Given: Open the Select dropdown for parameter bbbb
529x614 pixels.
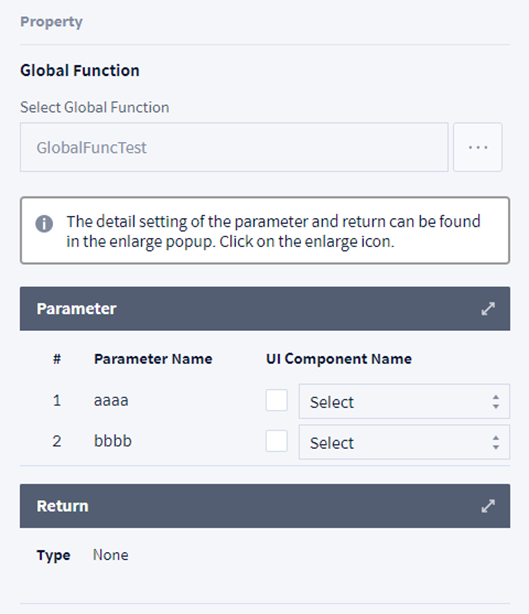Looking at the screenshot, I should tap(404, 442).
